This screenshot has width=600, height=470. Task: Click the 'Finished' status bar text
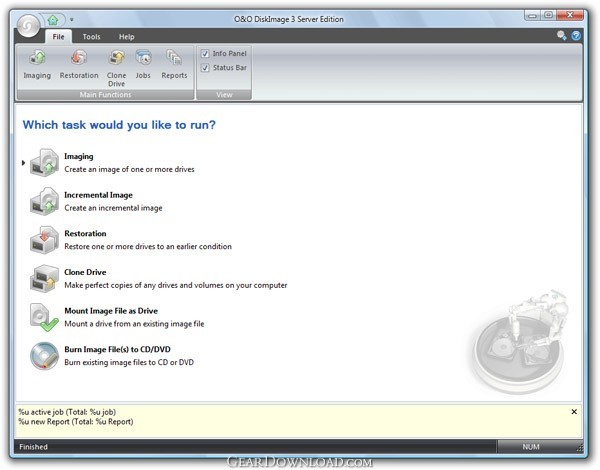click(33, 447)
